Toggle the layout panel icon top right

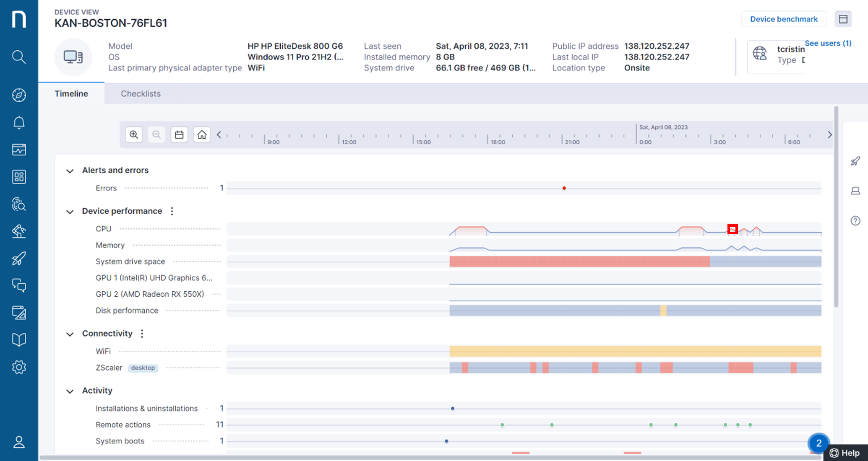843,19
